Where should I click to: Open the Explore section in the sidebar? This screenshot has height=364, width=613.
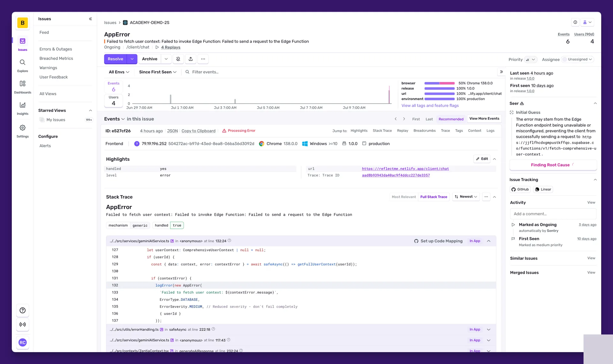pos(22,65)
